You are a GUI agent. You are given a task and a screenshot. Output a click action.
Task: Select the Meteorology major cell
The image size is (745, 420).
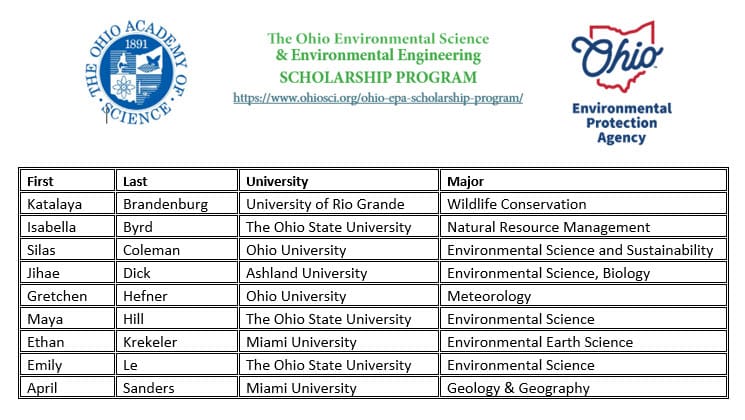pos(583,296)
